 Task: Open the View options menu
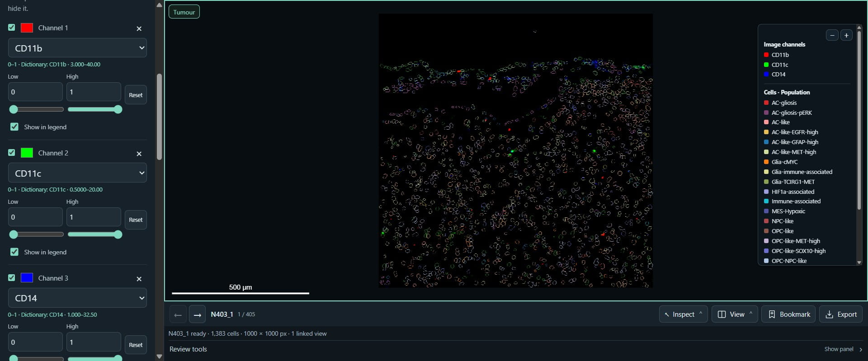point(735,314)
